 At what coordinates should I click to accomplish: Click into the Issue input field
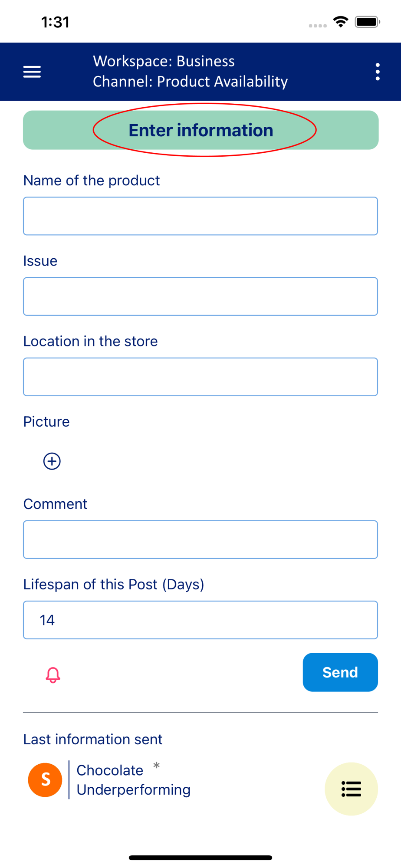(x=200, y=296)
